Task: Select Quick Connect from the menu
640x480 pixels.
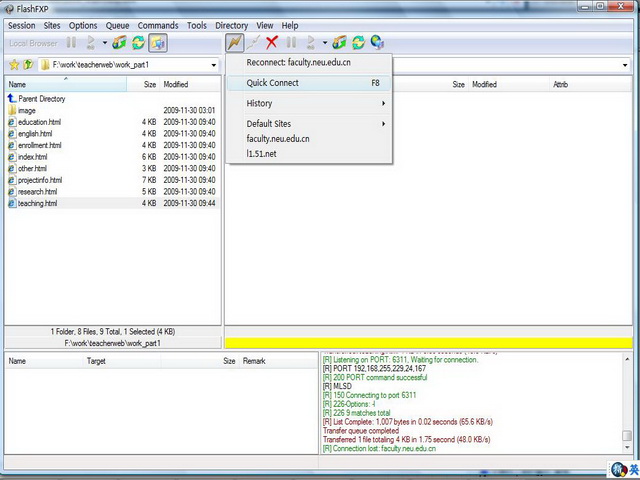Action: pos(273,83)
